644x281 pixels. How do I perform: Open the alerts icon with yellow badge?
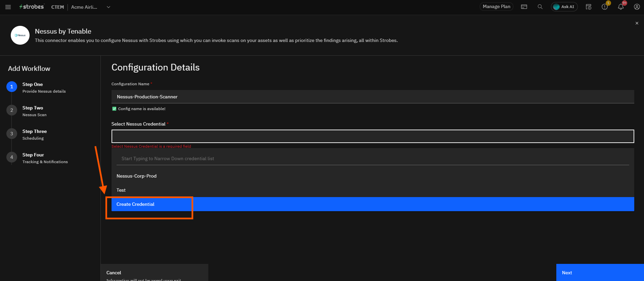(x=605, y=7)
